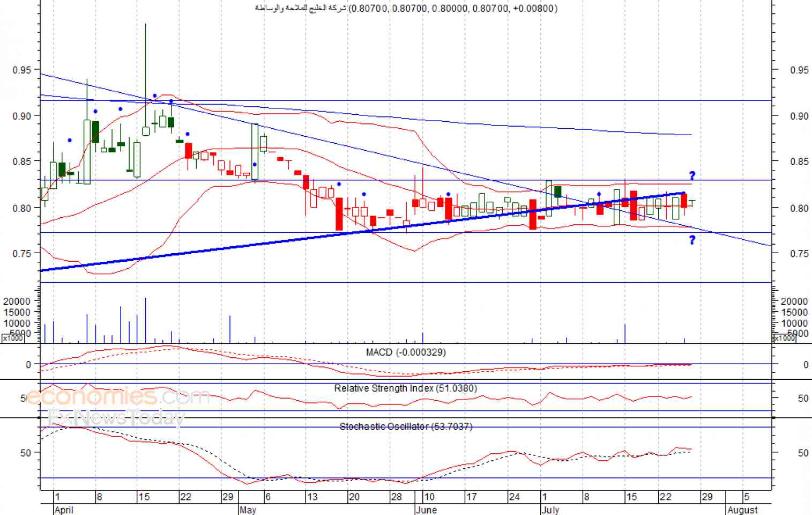
Task: Click 20000 on the left volume axis
Action: coord(17,301)
